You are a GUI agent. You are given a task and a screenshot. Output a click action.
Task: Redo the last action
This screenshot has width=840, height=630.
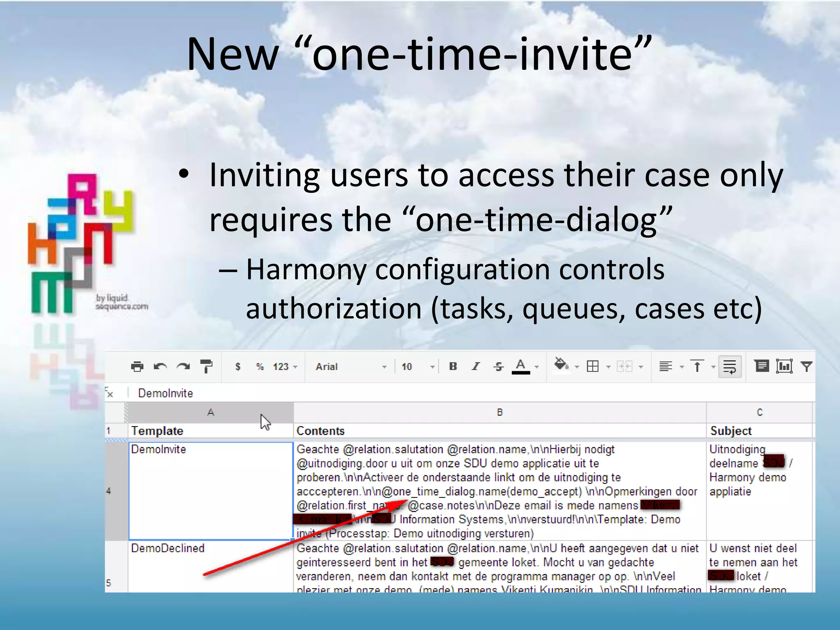coord(183,366)
